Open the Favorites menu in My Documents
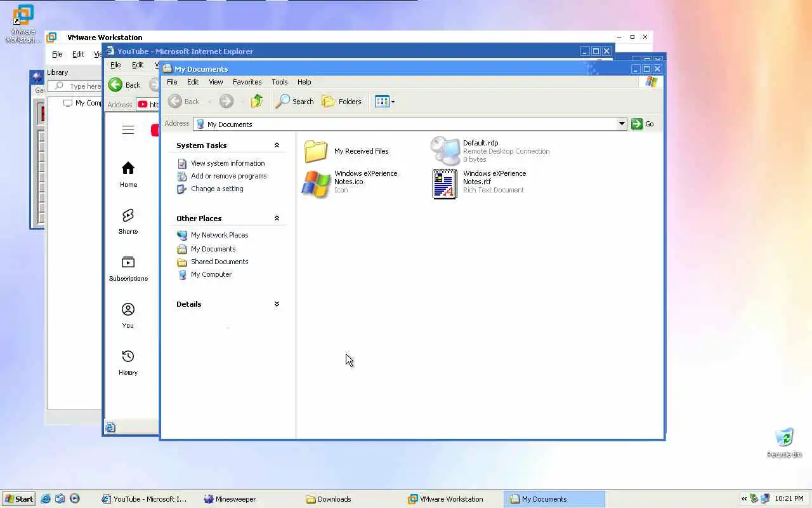Screen dimensions: 812x508 247,82
